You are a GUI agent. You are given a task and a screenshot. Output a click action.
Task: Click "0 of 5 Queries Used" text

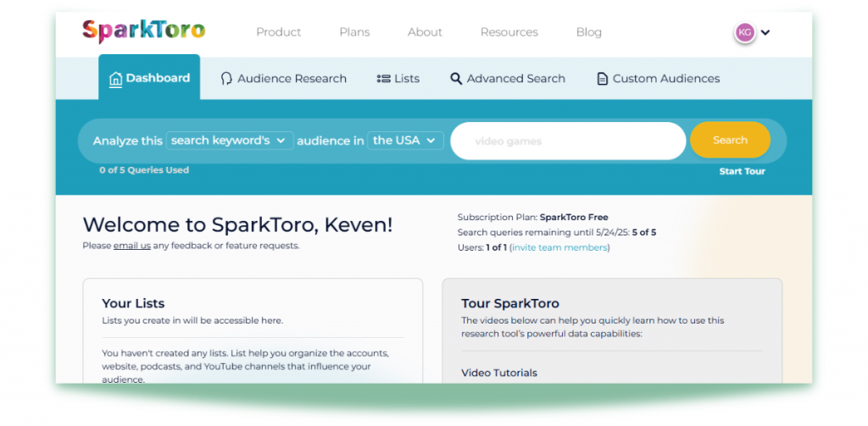pos(144,170)
